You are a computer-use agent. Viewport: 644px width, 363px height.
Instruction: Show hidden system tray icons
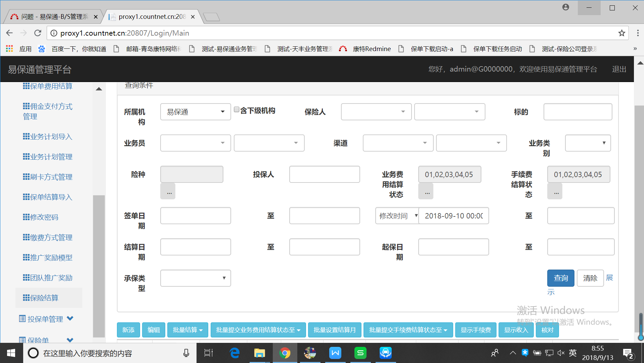pyautogui.click(x=513, y=353)
